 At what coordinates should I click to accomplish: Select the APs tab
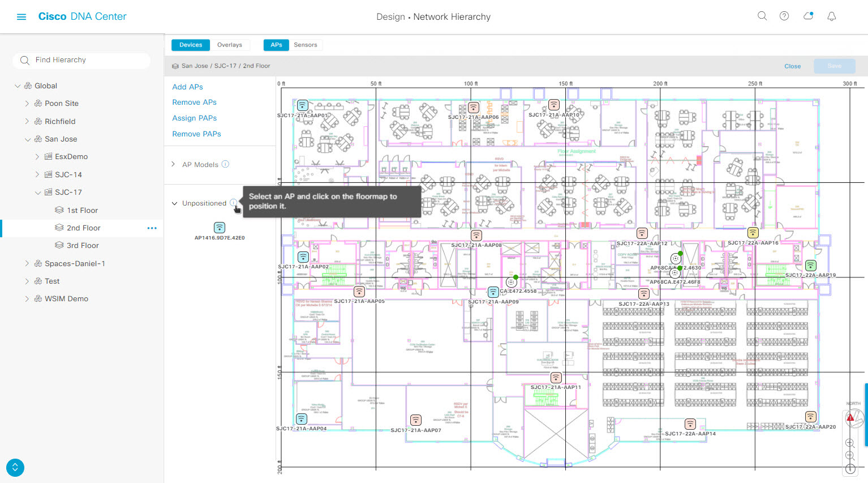(x=276, y=45)
